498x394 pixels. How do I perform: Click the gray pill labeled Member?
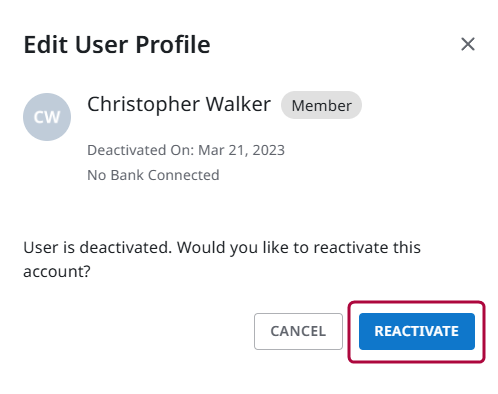(x=321, y=105)
